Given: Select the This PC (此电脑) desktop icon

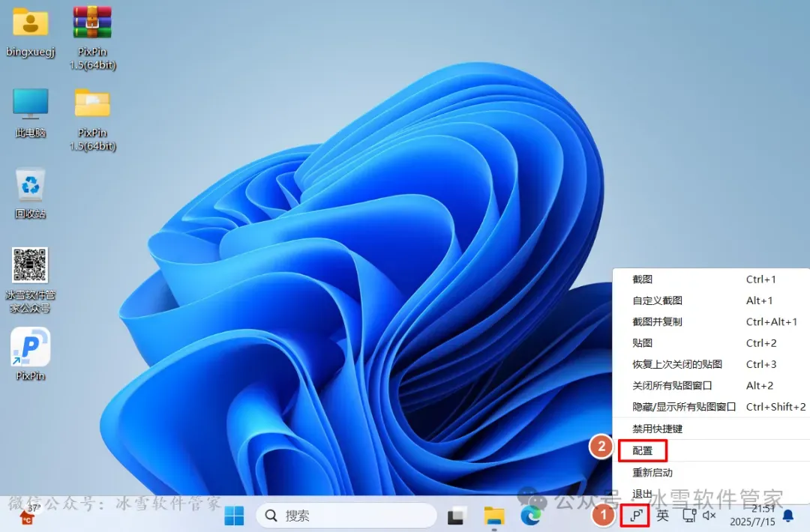Looking at the screenshot, I should (x=31, y=103).
